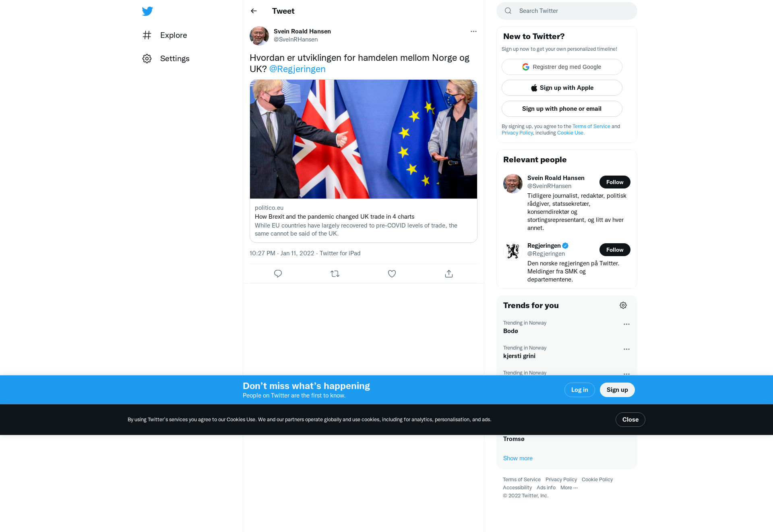Go back using the arrow icon

tap(254, 11)
